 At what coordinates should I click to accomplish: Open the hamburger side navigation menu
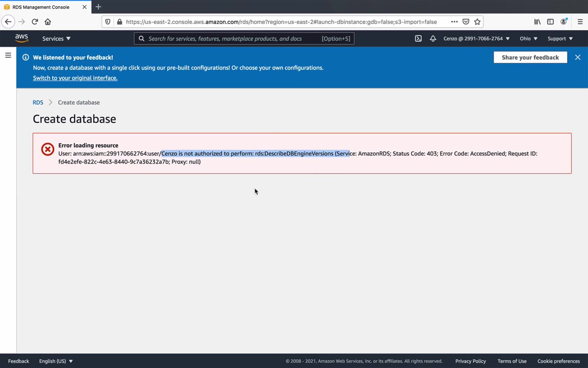8,56
